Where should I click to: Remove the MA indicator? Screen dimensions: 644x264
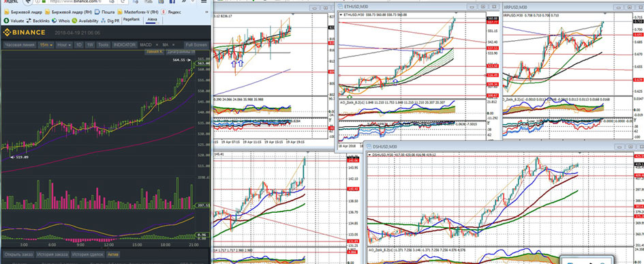point(173,45)
